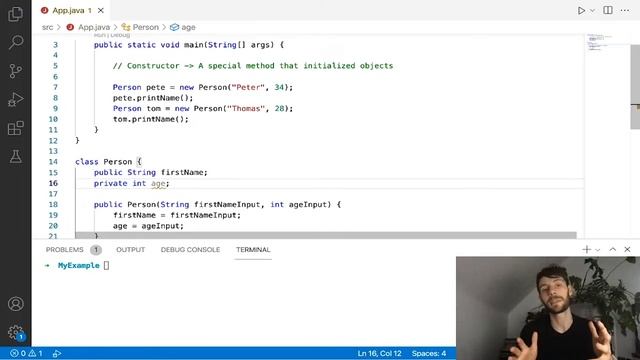Click line number 7 in gutter

(55, 87)
